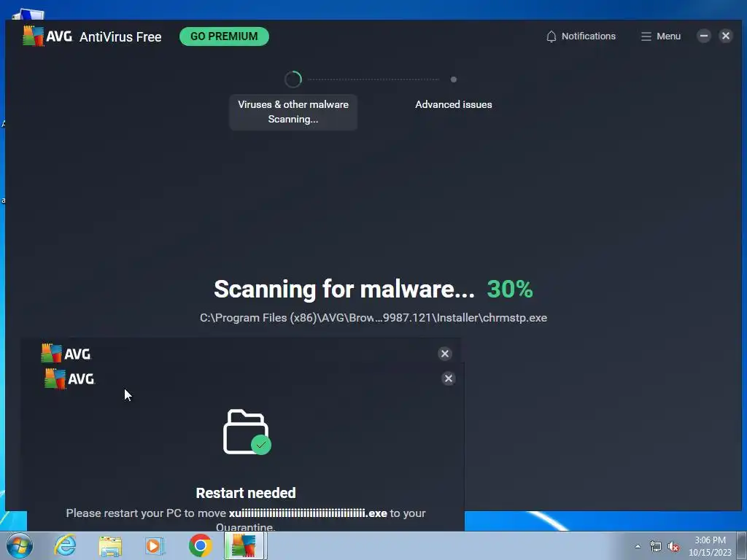Show hidden system tray icons
Screen dimensions: 747x560
(x=638, y=547)
